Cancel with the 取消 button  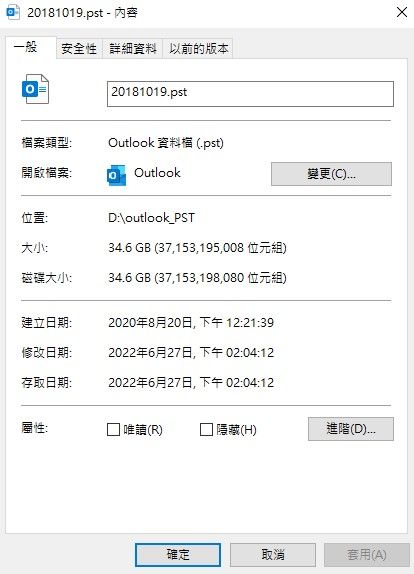pyautogui.click(x=273, y=555)
